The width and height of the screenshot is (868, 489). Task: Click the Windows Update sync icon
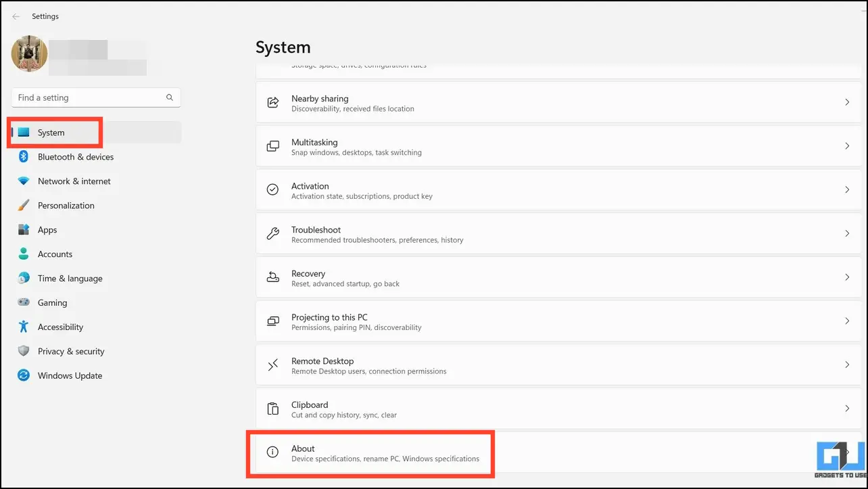24,375
